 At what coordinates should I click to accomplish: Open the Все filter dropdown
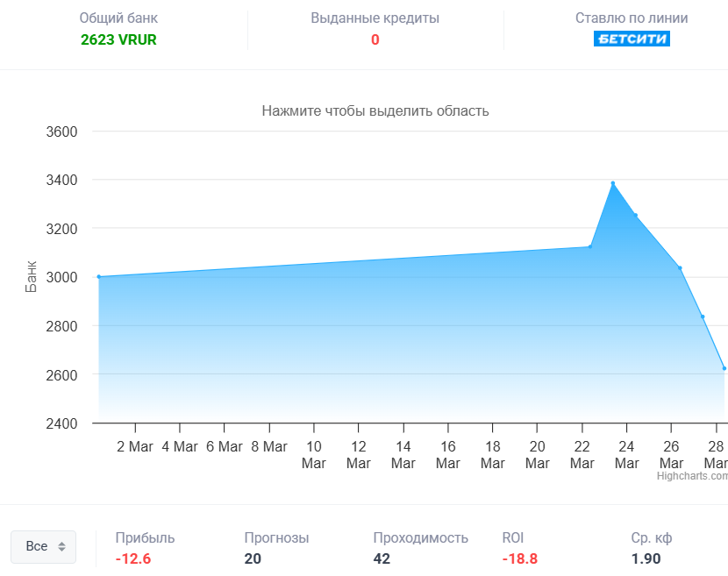tap(43, 546)
